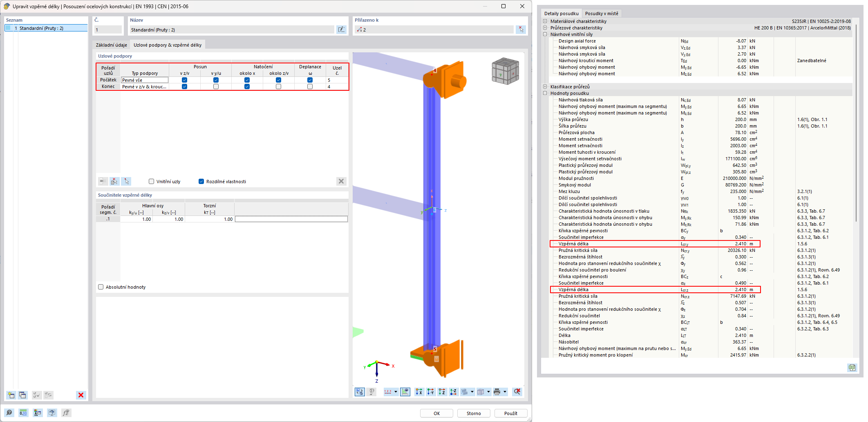Toggle Konec natočení okolo z/v checkbox

coord(278,87)
